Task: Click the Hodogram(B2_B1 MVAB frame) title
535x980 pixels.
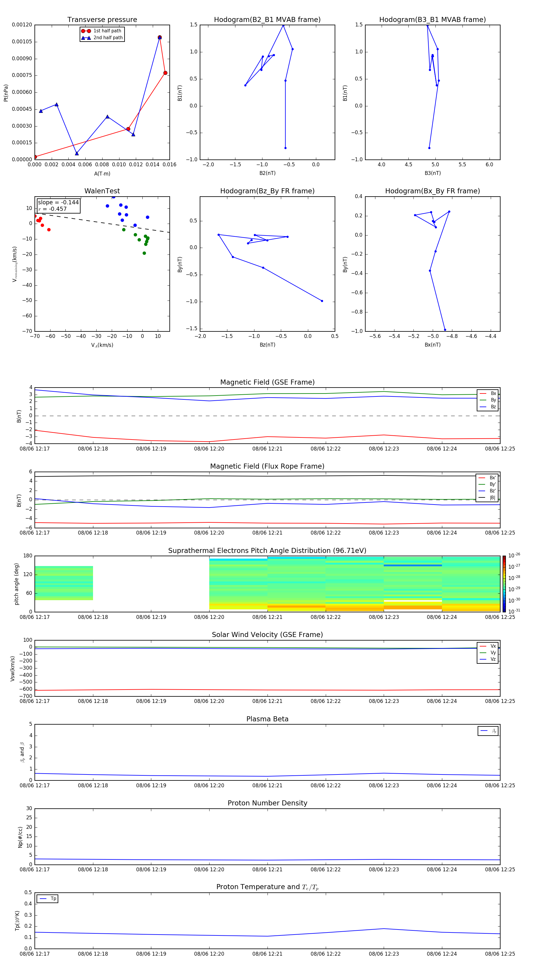Action: (267, 20)
